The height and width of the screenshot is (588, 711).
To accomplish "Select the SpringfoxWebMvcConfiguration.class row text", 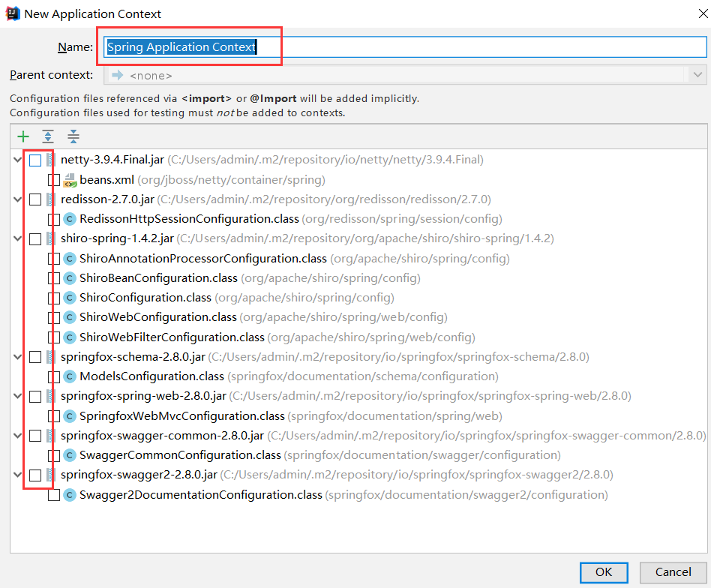I will click(x=291, y=416).
